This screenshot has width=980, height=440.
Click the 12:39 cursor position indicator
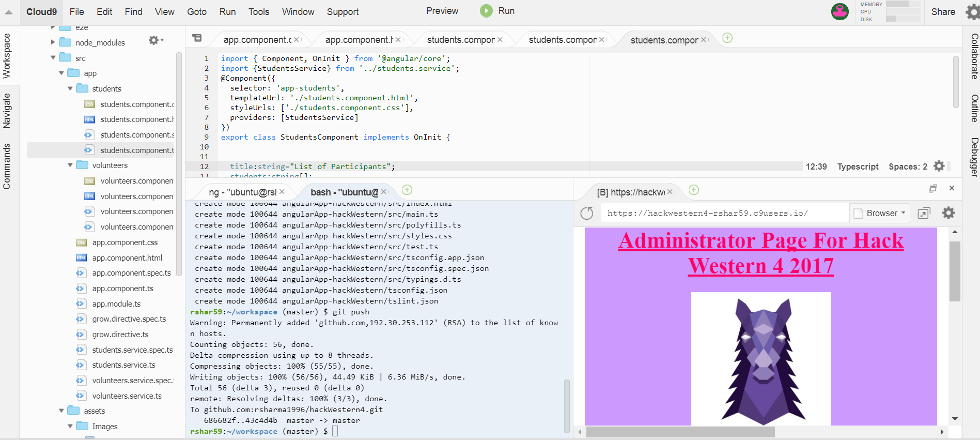click(816, 166)
